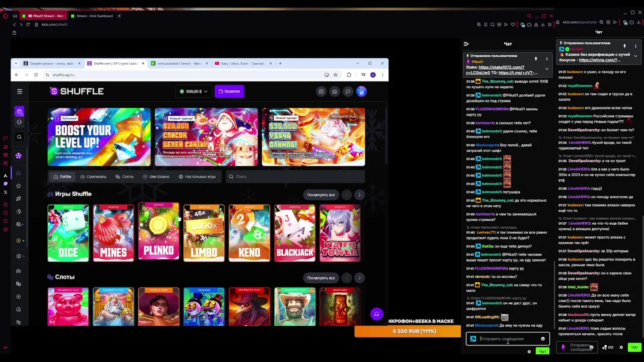Select the Настольные игры tab
This screenshot has height=362, width=644.
pyautogui.click(x=197, y=176)
